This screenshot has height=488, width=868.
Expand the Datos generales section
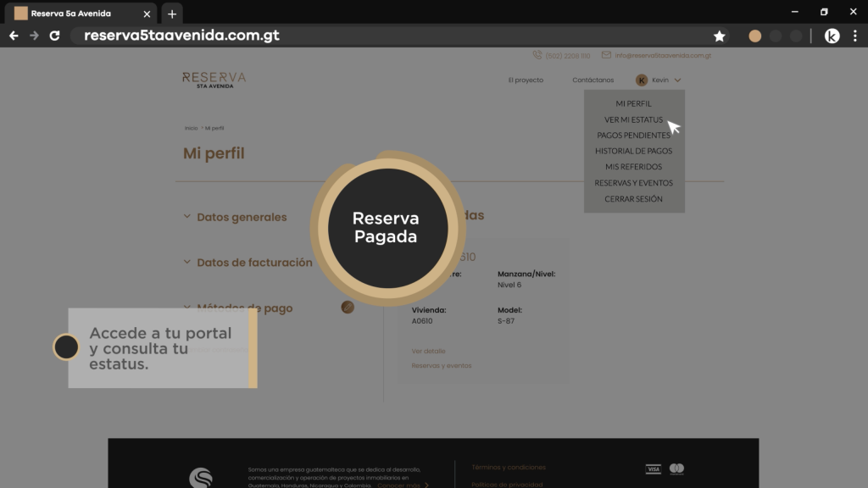[x=236, y=217]
